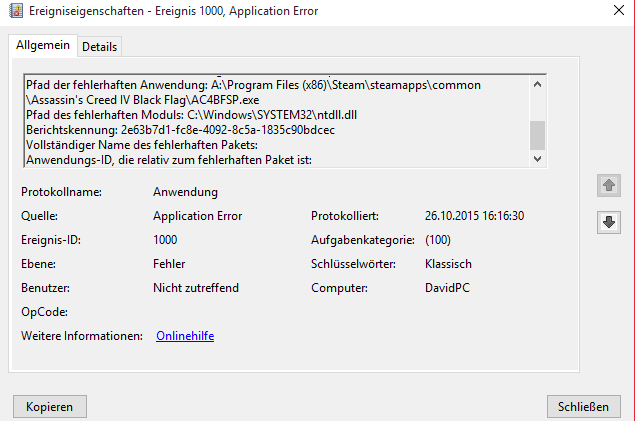Go to previous event with up arrow button
The height and width of the screenshot is (421, 635).
(609, 185)
